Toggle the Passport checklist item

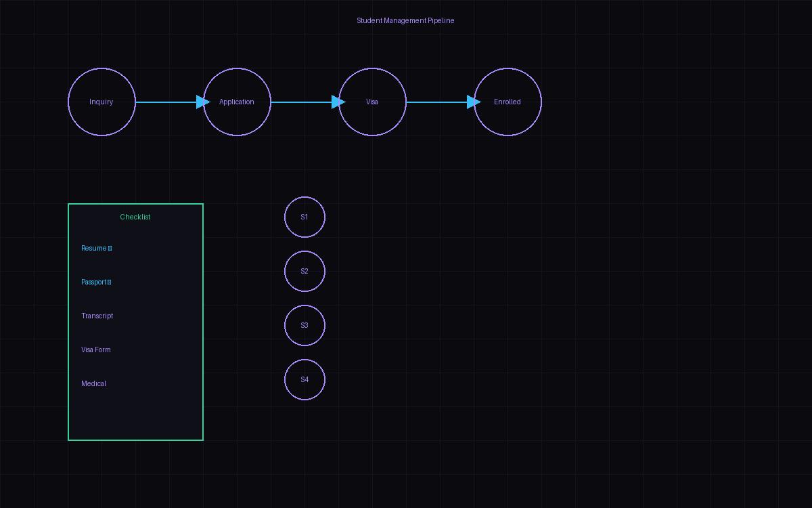click(x=94, y=282)
